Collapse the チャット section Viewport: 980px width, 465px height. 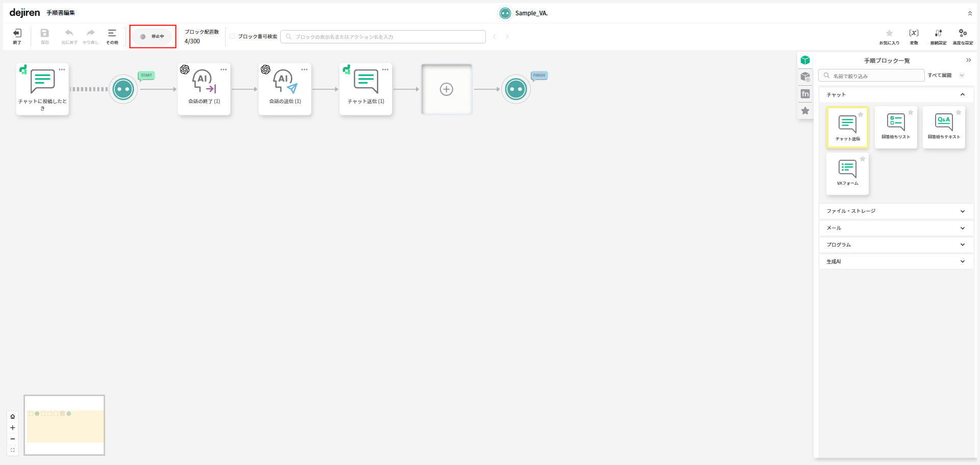pyautogui.click(x=962, y=94)
